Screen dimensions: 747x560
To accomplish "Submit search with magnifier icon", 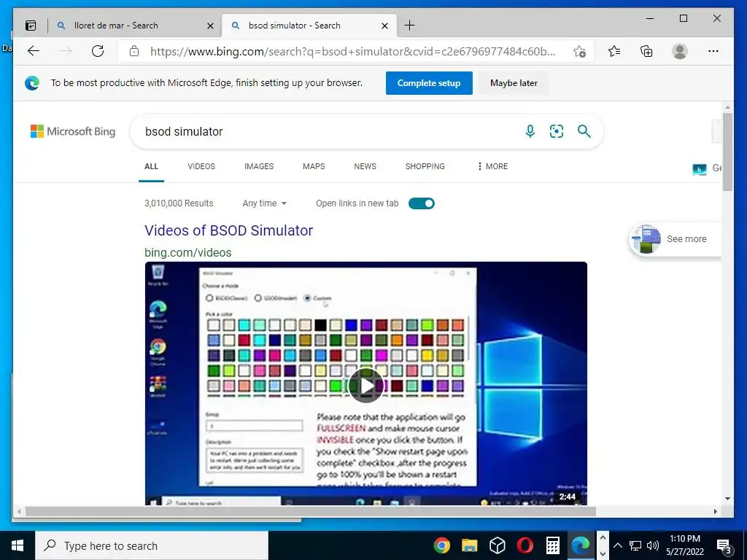I will [584, 131].
